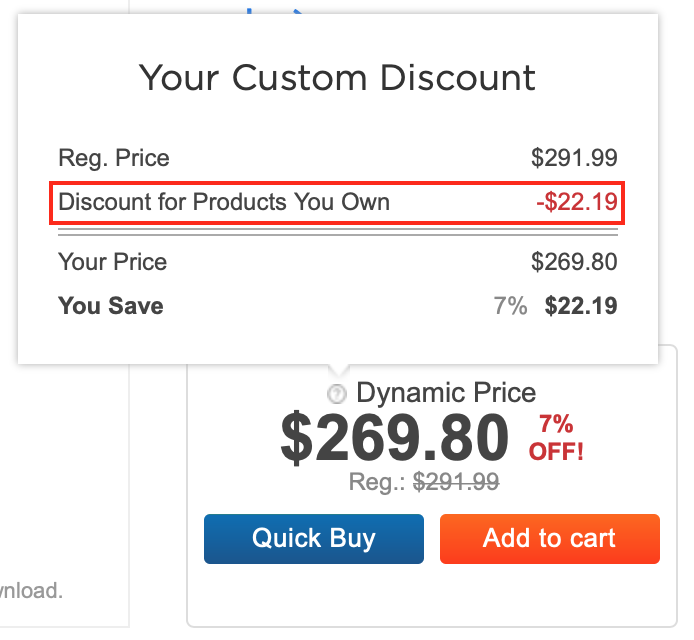Click the partially visible download text
Screen dimensions: 694x640
point(31,590)
